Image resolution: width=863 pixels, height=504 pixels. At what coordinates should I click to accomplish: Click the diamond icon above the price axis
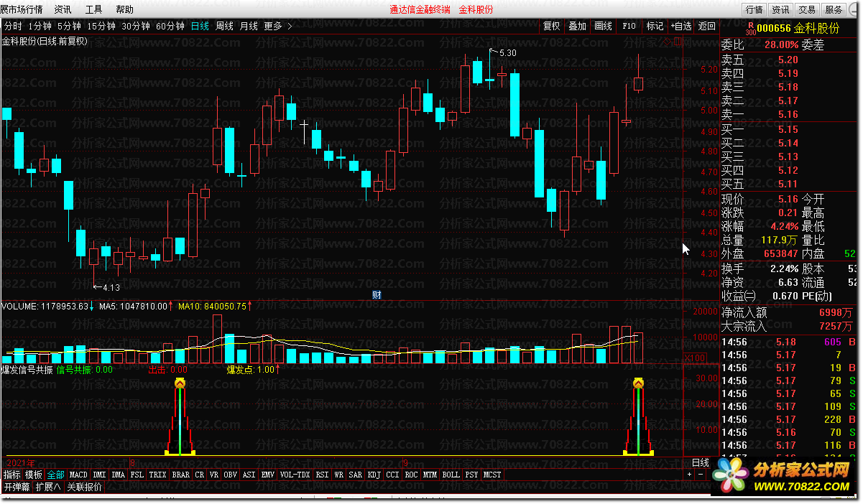[666, 42]
